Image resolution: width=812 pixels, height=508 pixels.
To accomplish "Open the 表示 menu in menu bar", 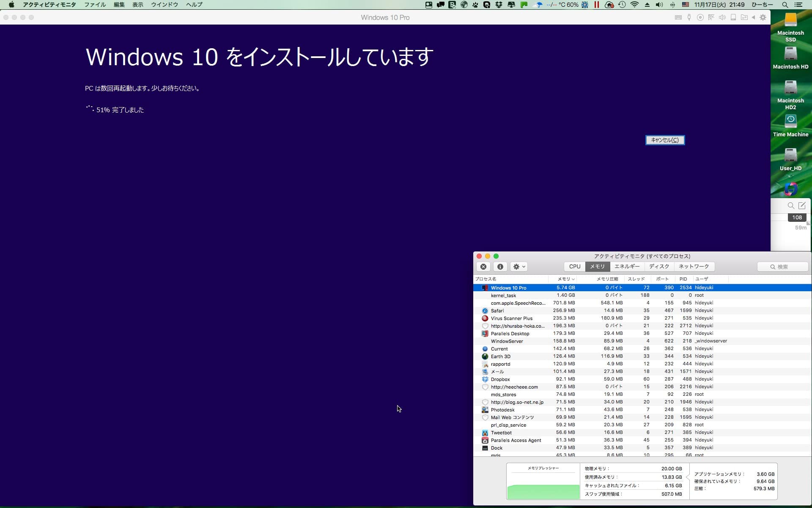I will point(138,5).
